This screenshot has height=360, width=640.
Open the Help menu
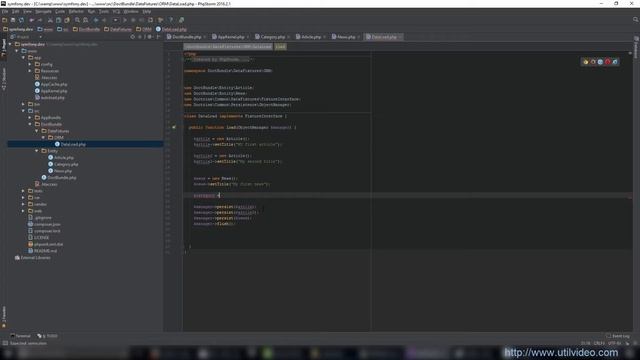coord(147,11)
